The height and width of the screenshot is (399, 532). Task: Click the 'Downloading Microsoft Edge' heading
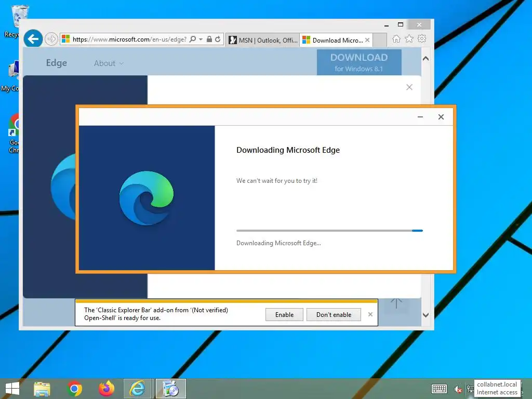pyautogui.click(x=288, y=150)
